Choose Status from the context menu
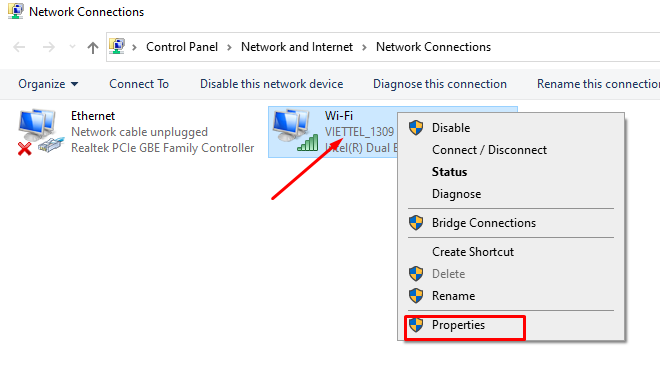 click(x=450, y=172)
